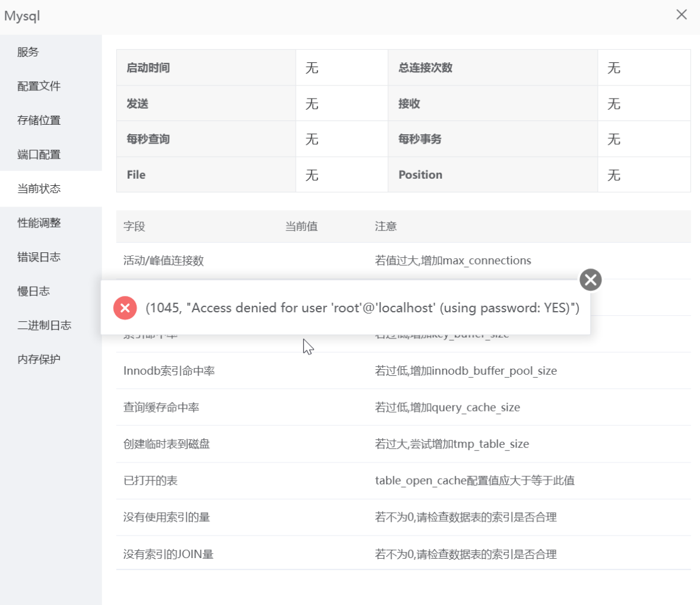Viewport: 700px width, 605px height.
Task: Click the 每秒查询 cell
Action: (x=206, y=139)
